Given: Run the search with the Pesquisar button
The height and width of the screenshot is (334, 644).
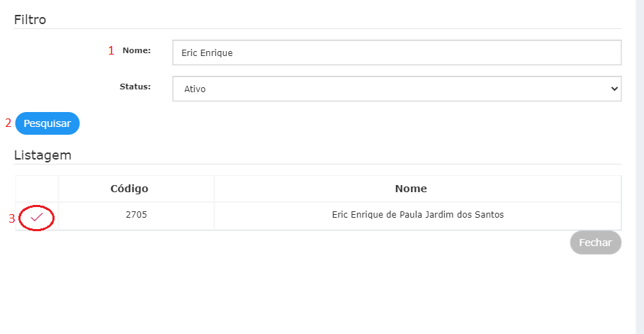Looking at the screenshot, I should 47,123.
